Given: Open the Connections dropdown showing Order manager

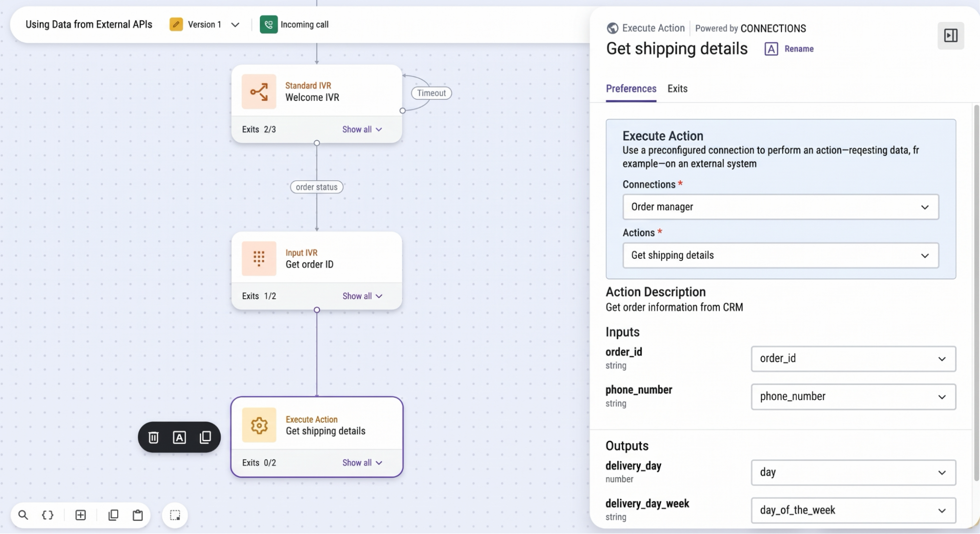Looking at the screenshot, I should (x=780, y=207).
